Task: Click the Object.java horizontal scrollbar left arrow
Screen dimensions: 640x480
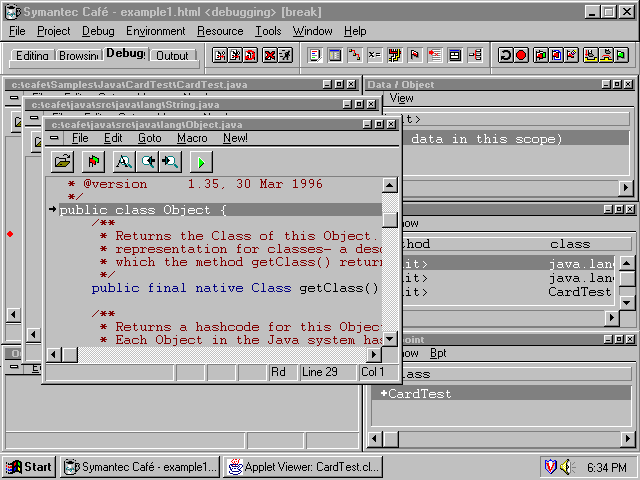Action: pyautogui.click(x=53, y=355)
